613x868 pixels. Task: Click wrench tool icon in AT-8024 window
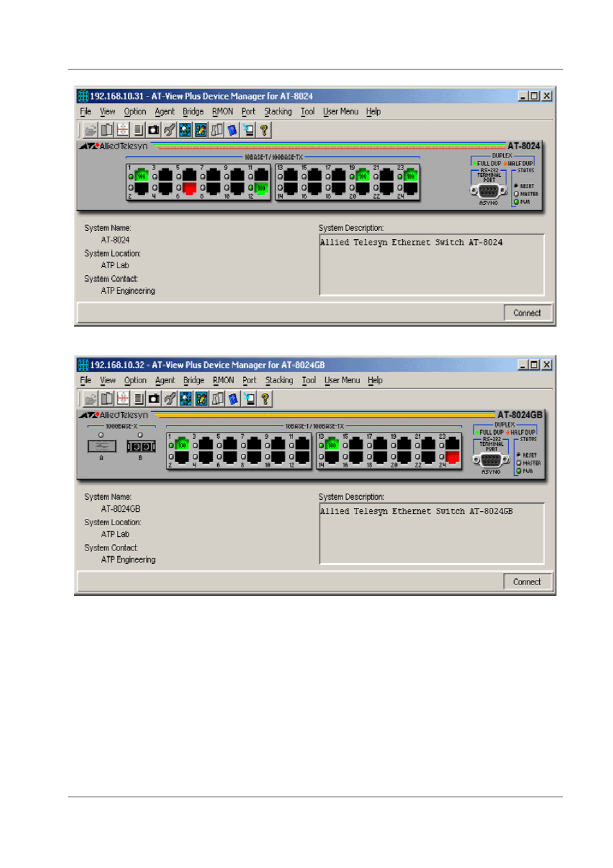[x=169, y=130]
